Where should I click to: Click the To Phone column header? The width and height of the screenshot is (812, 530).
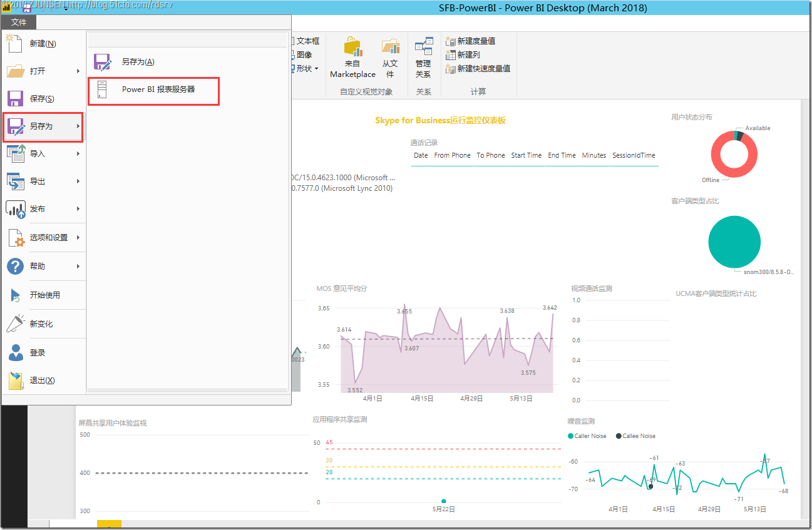[490, 155]
